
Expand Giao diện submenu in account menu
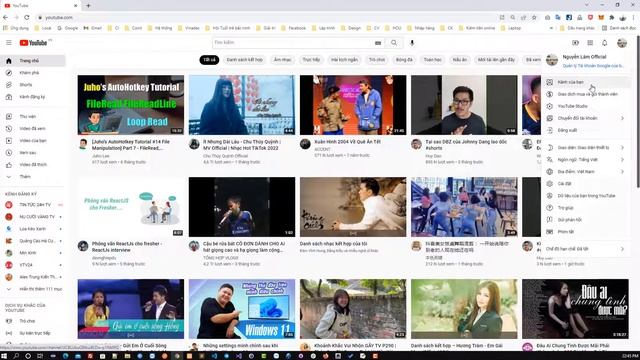point(586,147)
